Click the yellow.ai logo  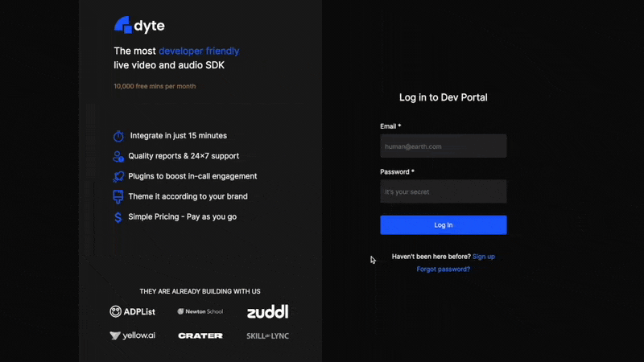[x=133, y=335]
